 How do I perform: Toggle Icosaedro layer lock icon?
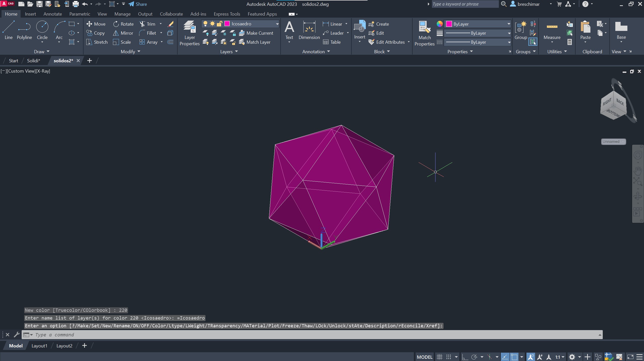pyautogui.click(x=219, y=24)
